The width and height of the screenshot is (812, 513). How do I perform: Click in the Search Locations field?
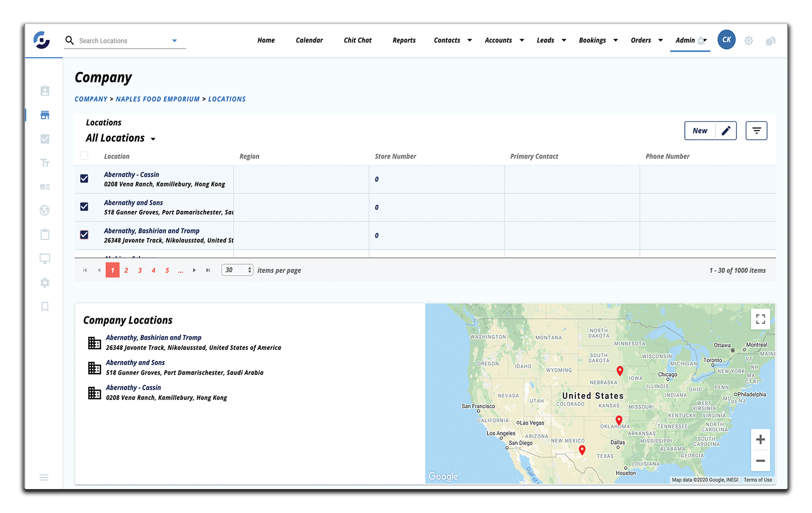pos(124,41)
